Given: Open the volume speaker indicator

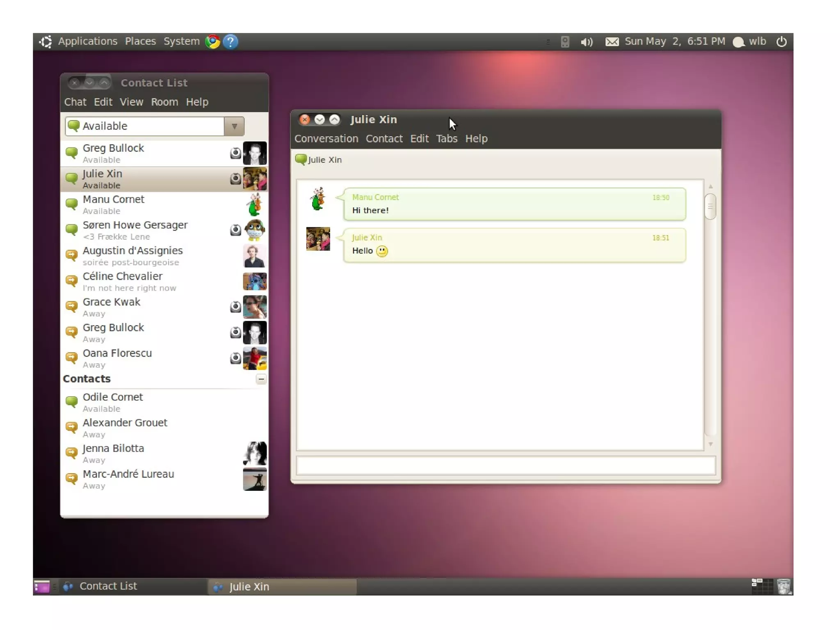Looking at the screenshot, I should point(587,41).
